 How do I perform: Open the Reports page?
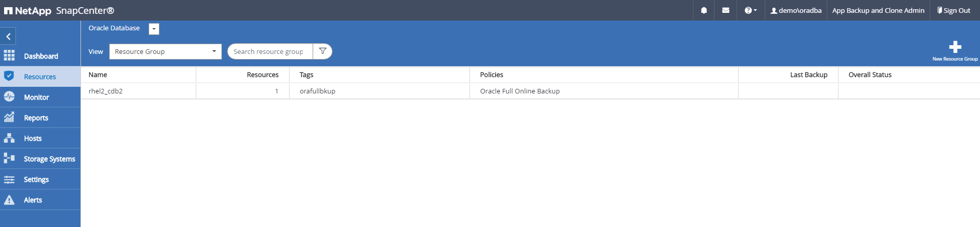coord(36,118)
